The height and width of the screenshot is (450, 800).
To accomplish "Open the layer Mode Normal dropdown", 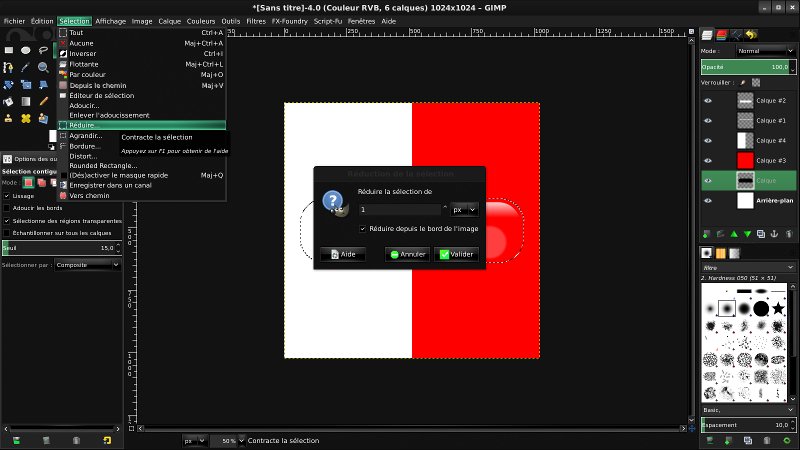I will pos(765,51).
